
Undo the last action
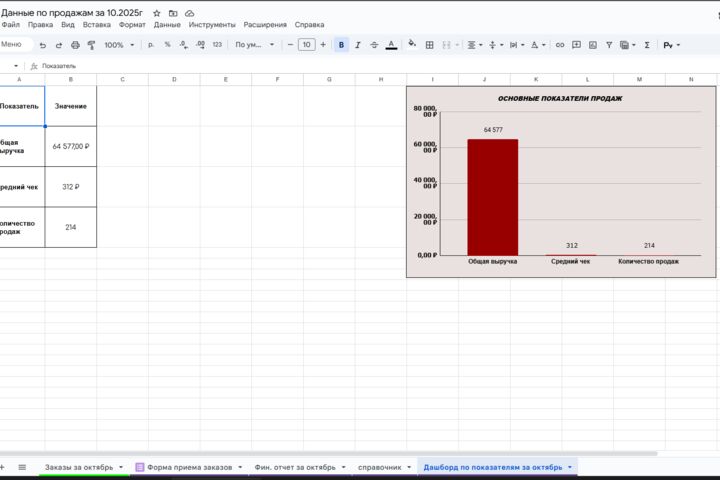pyautogui.click(x=43, y=45)
